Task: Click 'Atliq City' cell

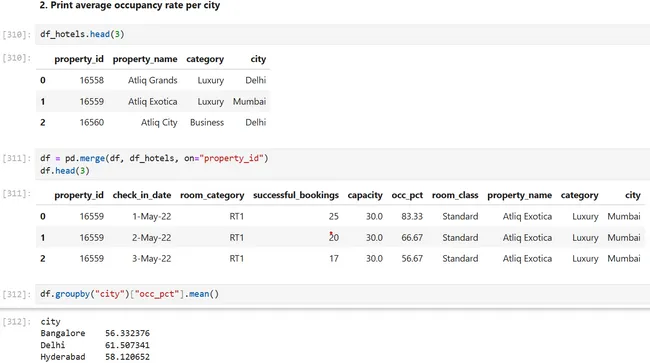Action: coord(159,123)
